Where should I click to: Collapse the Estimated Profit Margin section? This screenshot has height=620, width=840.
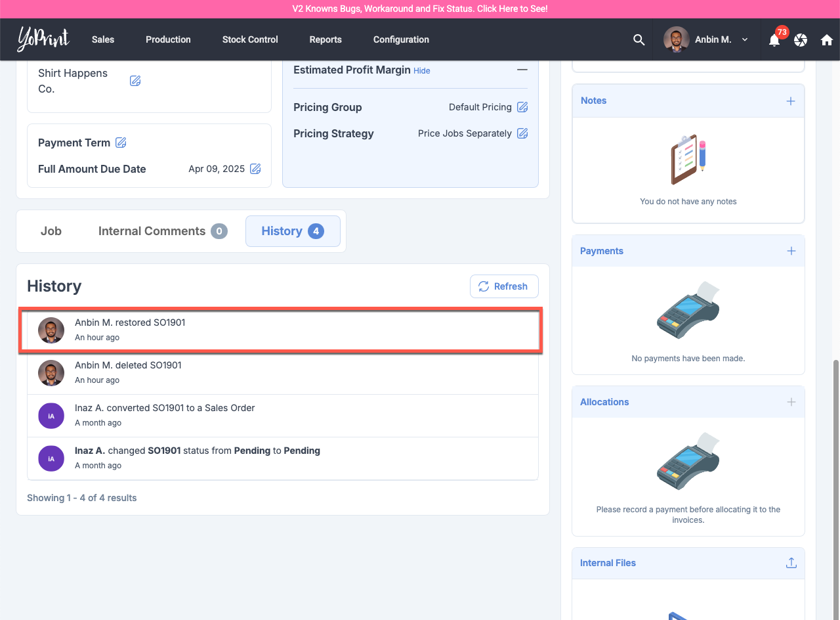point(522,70)
